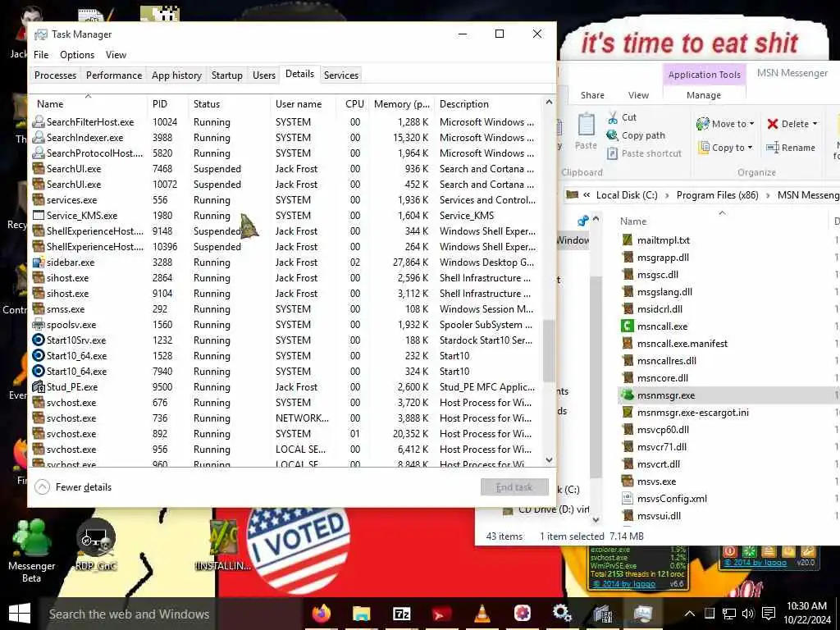Sort processes by PID column
The image size is (840, 630).
coord(167,104)
